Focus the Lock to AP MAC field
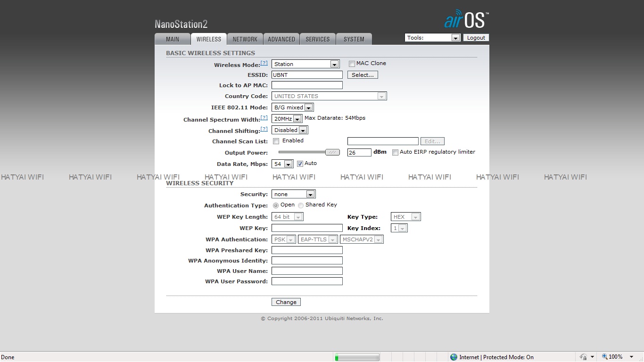This screenshot has height=362, width=644. (307, 85)
